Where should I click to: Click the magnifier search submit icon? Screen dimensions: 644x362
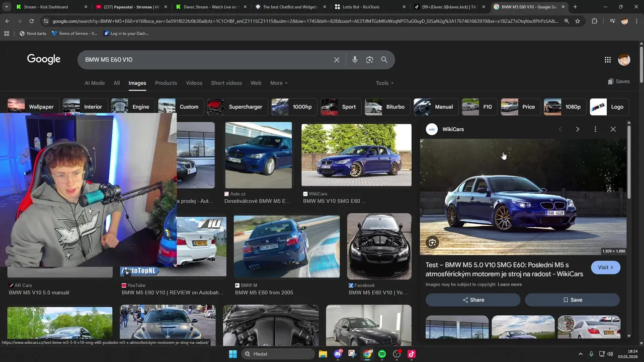click(x=384, y=60)
